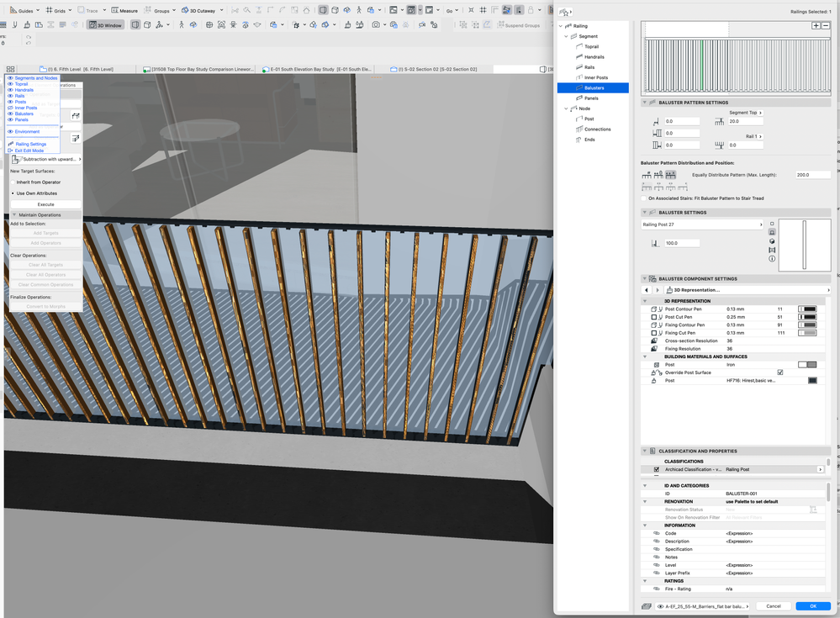Open the Measure tool in the toolbar
The width and height of the screenshot is (840, 618).
[124, 10]
